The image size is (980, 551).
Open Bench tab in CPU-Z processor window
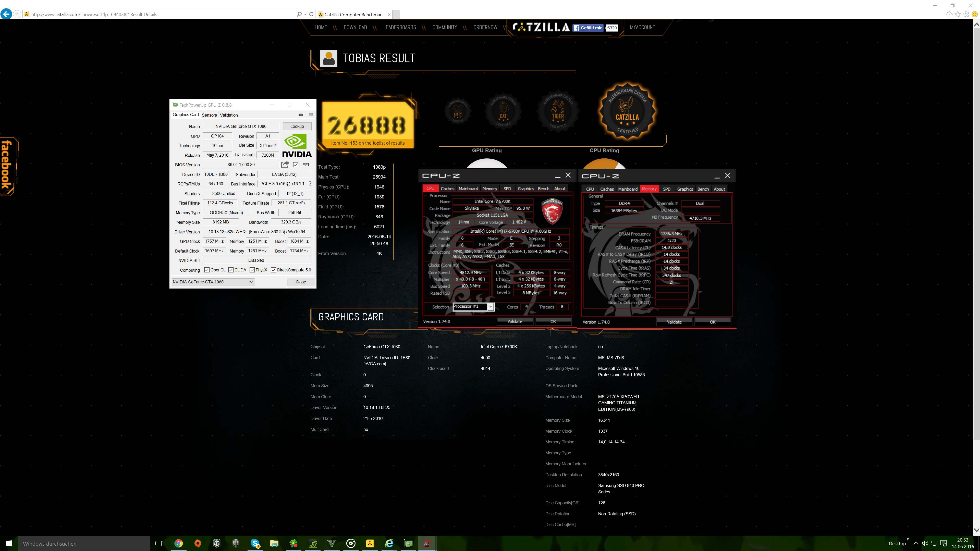(x=544, y=189)
